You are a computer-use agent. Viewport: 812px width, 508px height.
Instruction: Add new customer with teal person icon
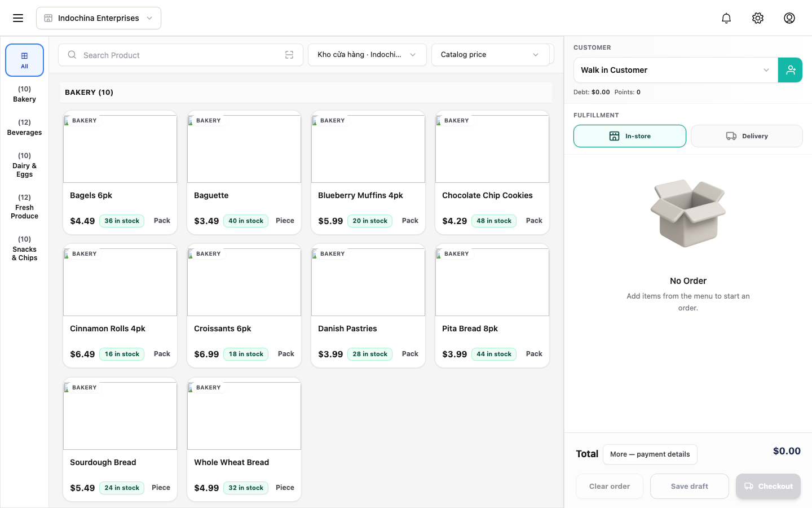pyautogui.click(x=790, y=70)
